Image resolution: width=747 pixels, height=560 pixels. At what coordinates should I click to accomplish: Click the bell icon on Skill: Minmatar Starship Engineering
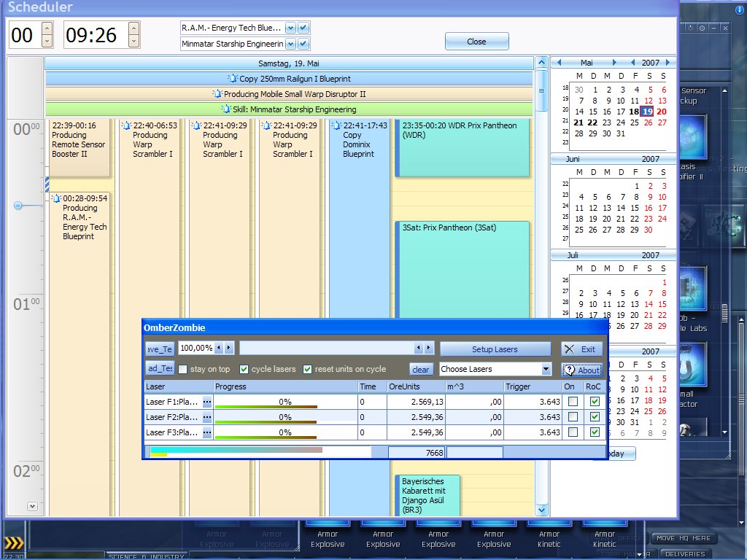point(226,109)
